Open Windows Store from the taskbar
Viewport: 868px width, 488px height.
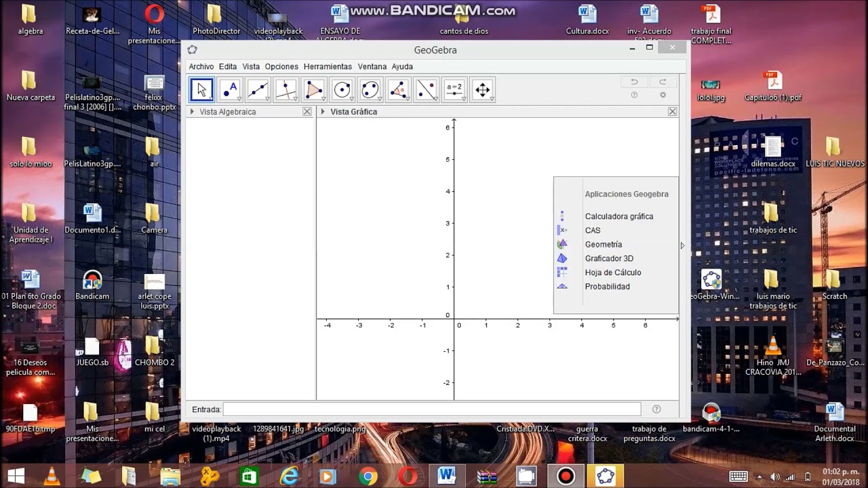250,476
